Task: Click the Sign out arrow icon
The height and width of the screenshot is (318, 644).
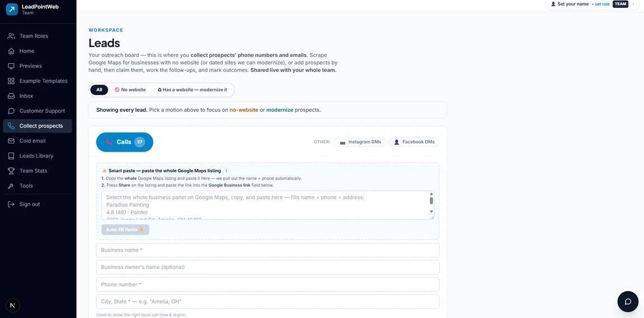Action: (x=12, y=204)
